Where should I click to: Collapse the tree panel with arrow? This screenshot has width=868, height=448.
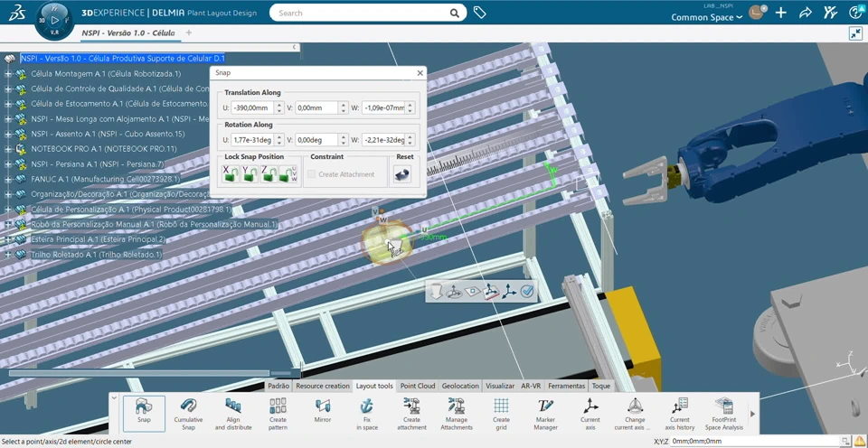(x=295, y=48)
